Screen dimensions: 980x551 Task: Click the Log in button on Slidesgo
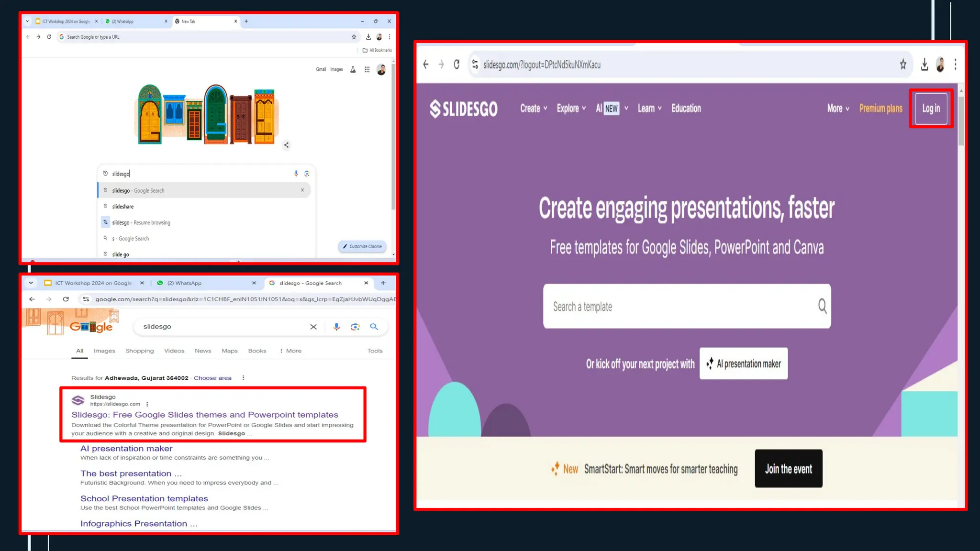coord(931,109)
